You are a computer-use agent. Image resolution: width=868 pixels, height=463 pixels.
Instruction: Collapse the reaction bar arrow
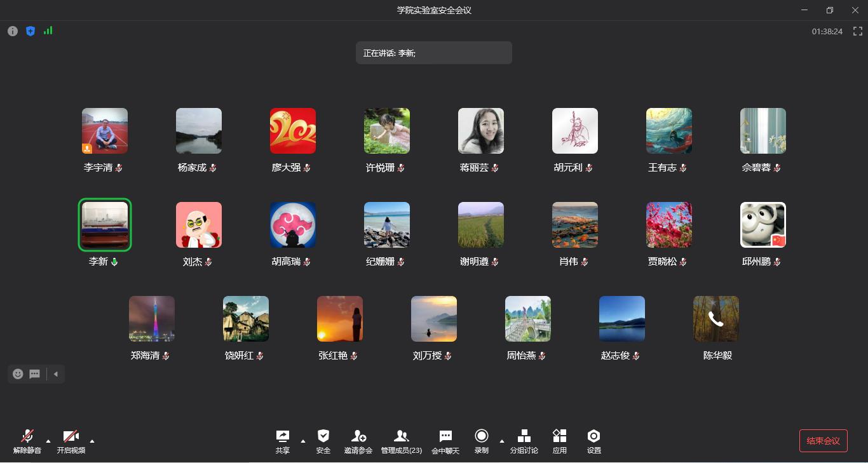56,374
